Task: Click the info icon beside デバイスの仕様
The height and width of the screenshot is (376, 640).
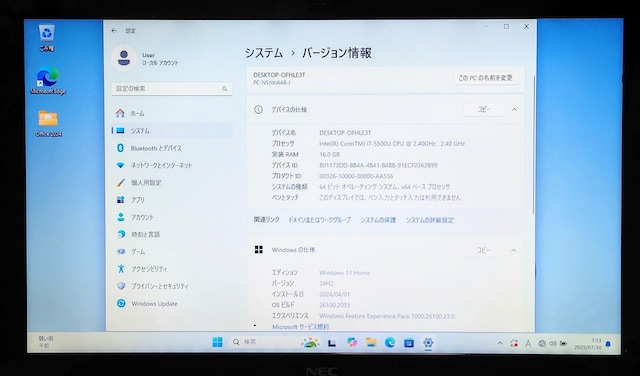Action: point(258,109)
